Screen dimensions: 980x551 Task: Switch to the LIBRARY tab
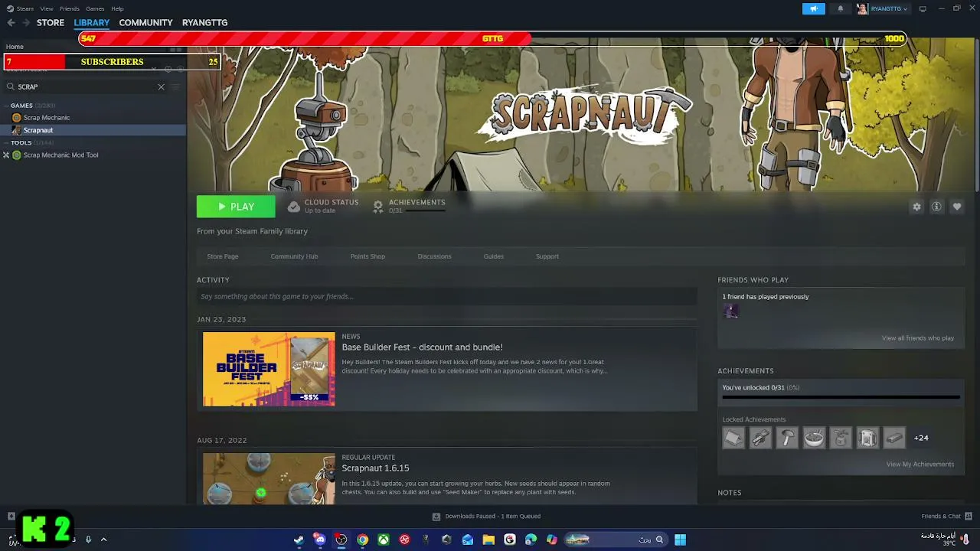(92, 23)
